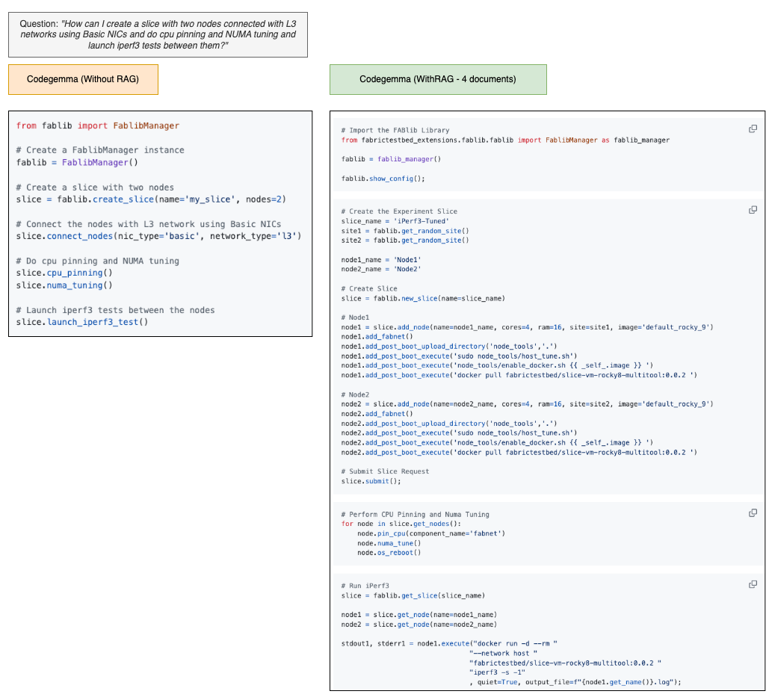Click the '# Node1' comment line
The image size is (772, 700).
click(x=353, y=318)
